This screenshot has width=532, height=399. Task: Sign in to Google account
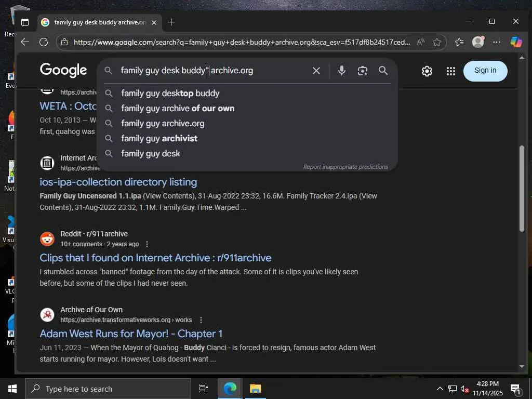coord(485,71)
